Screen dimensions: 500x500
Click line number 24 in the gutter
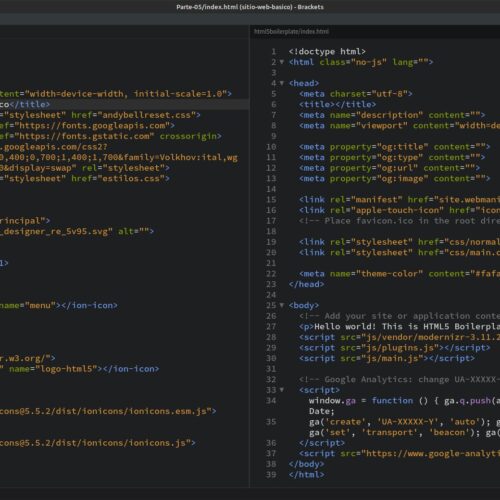click(271, 295)
